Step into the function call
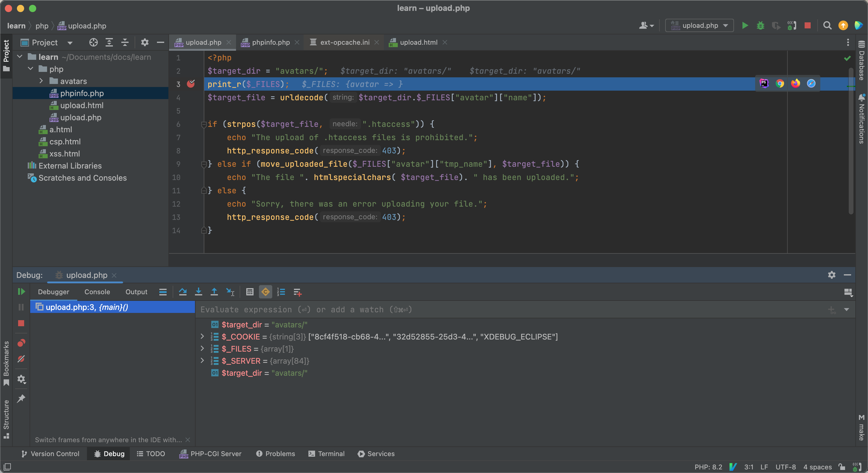This screenshot has width=868, height=473. coord(199,291)
